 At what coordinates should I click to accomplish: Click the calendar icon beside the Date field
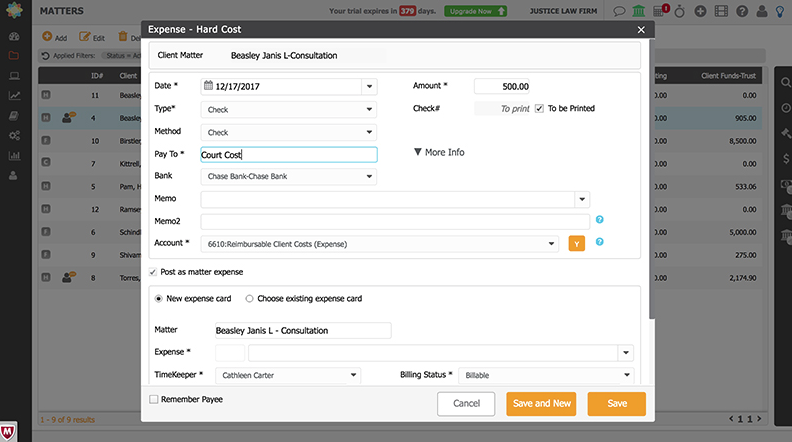[x=209, y=86]
